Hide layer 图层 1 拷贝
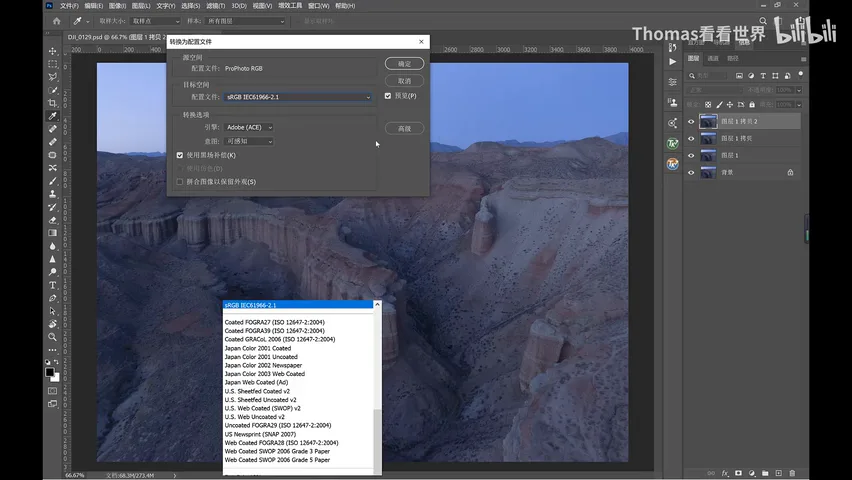This screenshot has width=852, height=480. pos(691,139)
